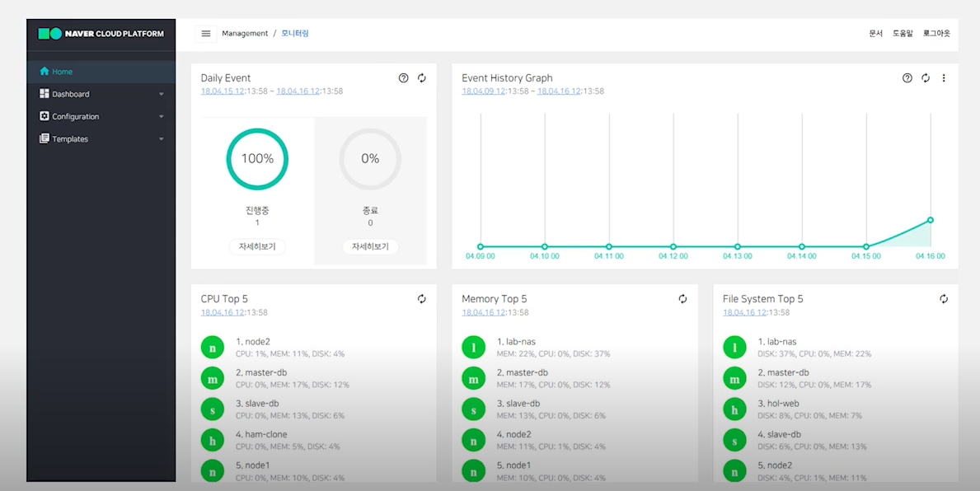Click node2 avatar in CPU Top 5
The width and height of the screenshot is (980, 491).
tap(213, 348)
